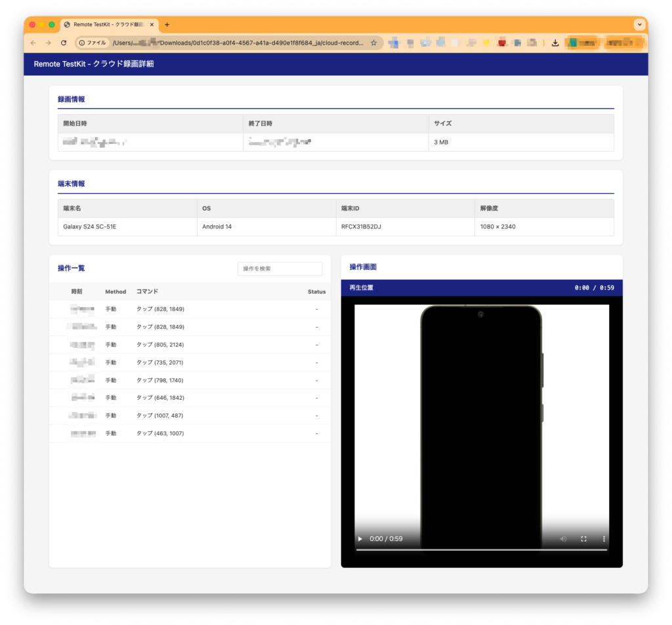
Task: Click the video progress slider
Action: point(481,550)
